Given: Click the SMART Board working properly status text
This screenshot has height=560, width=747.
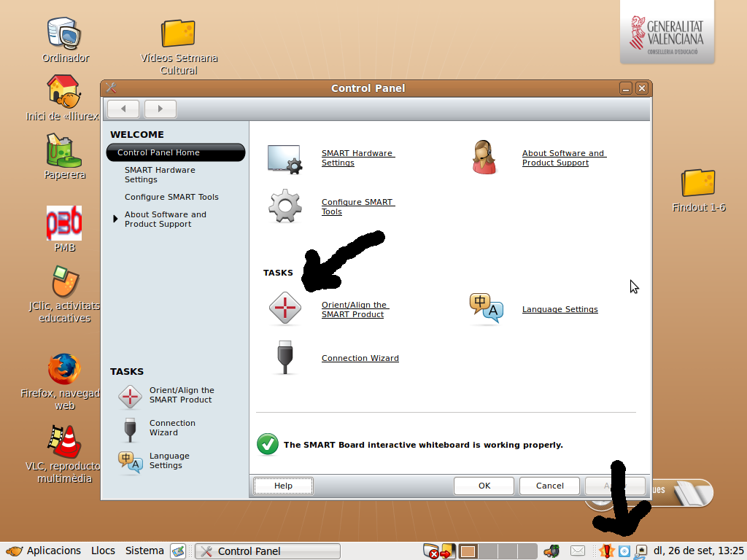Looking at the screenshot, I should point(423,445).
